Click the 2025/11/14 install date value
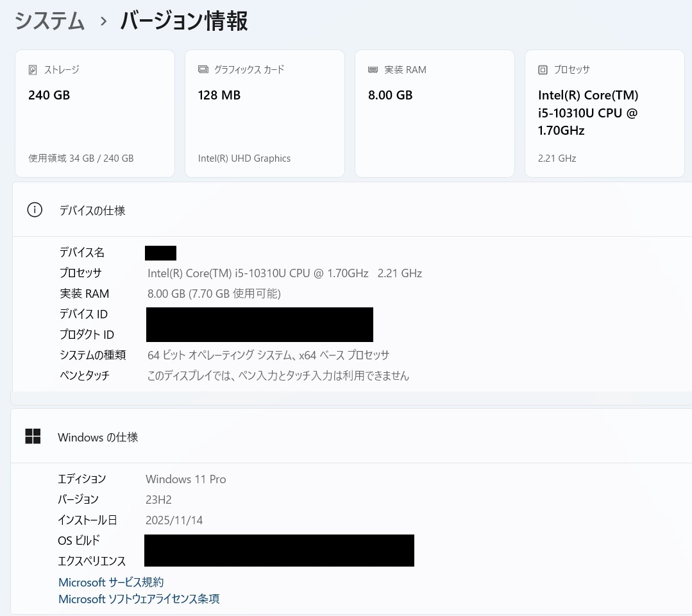This screenshot has width=692, height=616. tap(174, 520)
